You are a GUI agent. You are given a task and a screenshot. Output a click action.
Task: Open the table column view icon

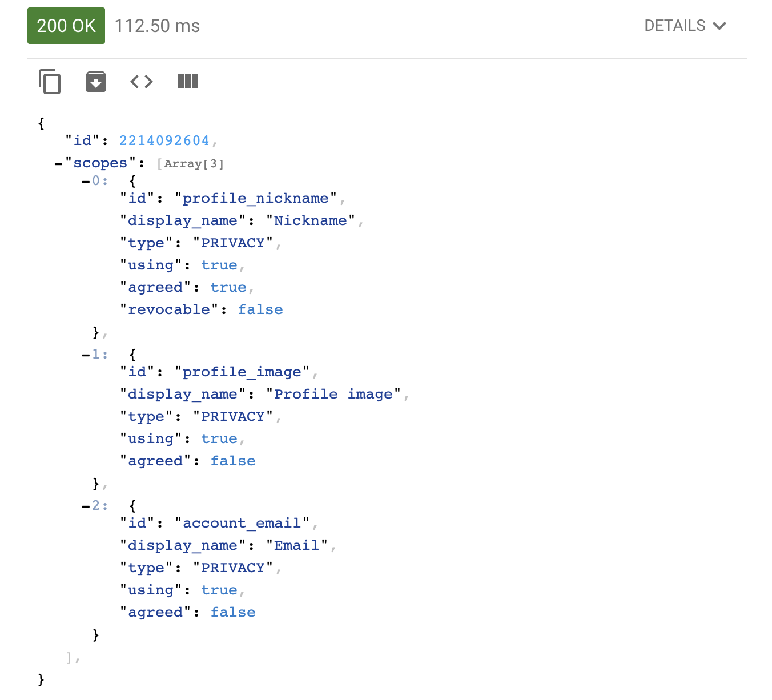pos(188,81)
